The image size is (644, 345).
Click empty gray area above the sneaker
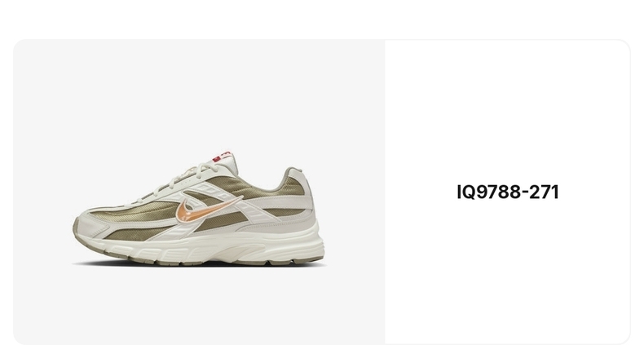pos(199,95)
